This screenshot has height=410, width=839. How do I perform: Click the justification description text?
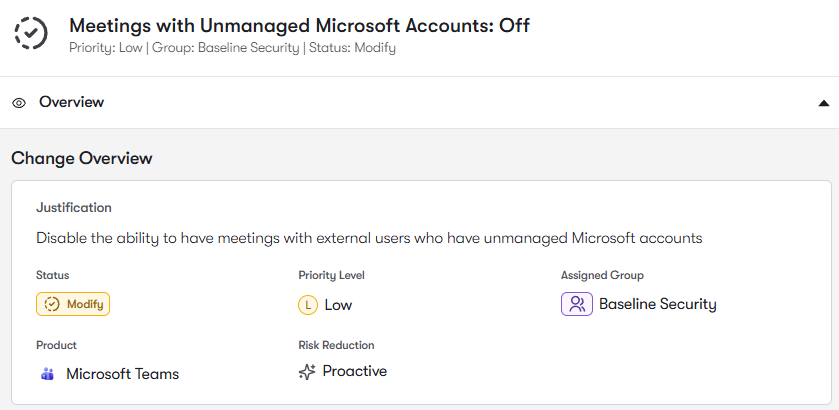click(x=369, y=238)
